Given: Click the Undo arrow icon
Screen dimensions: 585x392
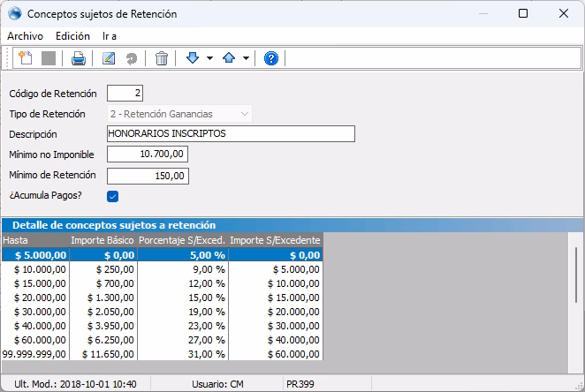Looking at the screenshot, I should coord(132,58).
